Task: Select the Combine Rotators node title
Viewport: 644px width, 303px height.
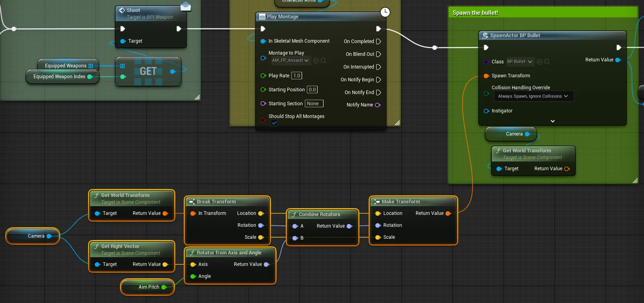Action: pyautogui.click(x=320, y=214)
